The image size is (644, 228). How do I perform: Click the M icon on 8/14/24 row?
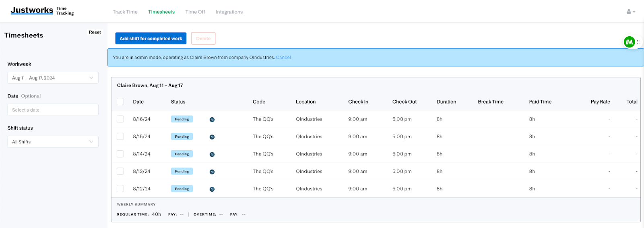point(212,154)
